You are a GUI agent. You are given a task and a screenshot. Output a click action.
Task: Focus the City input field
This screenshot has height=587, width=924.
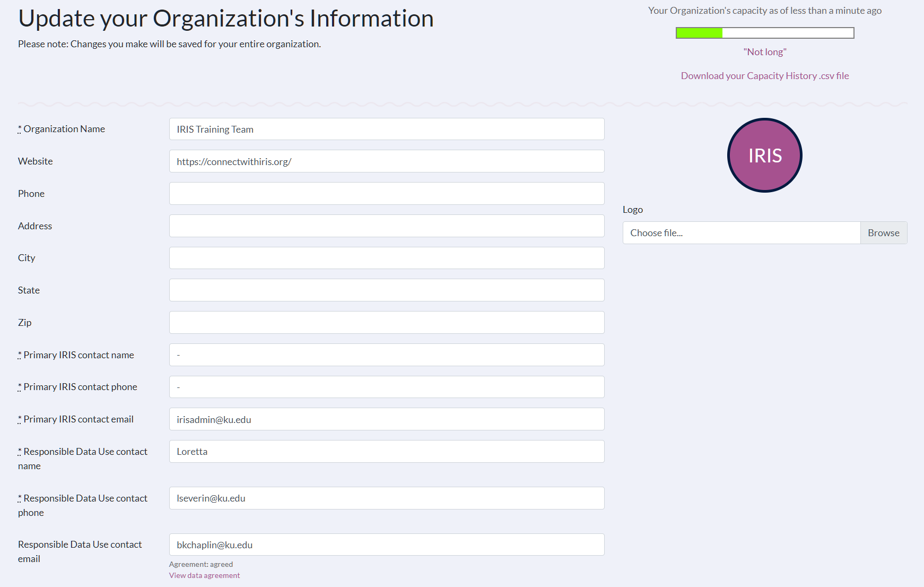pos(386,258)
